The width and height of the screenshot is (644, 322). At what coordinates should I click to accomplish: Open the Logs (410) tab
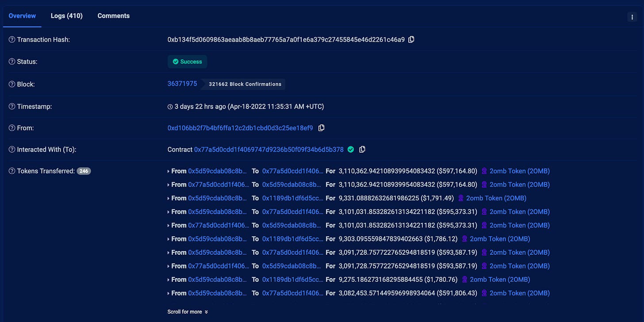pyautogui.click(x=66, y=16)
